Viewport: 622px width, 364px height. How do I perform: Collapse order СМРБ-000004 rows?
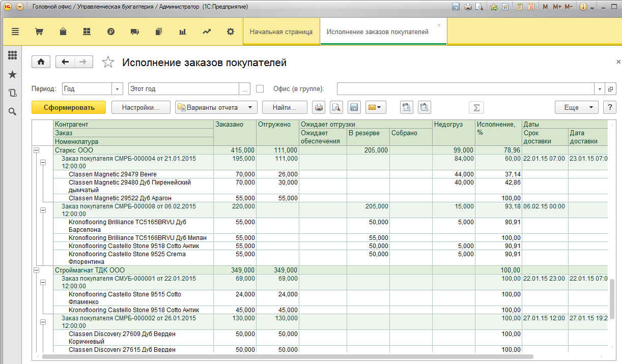pyautogui.click(x=43, y=162)
